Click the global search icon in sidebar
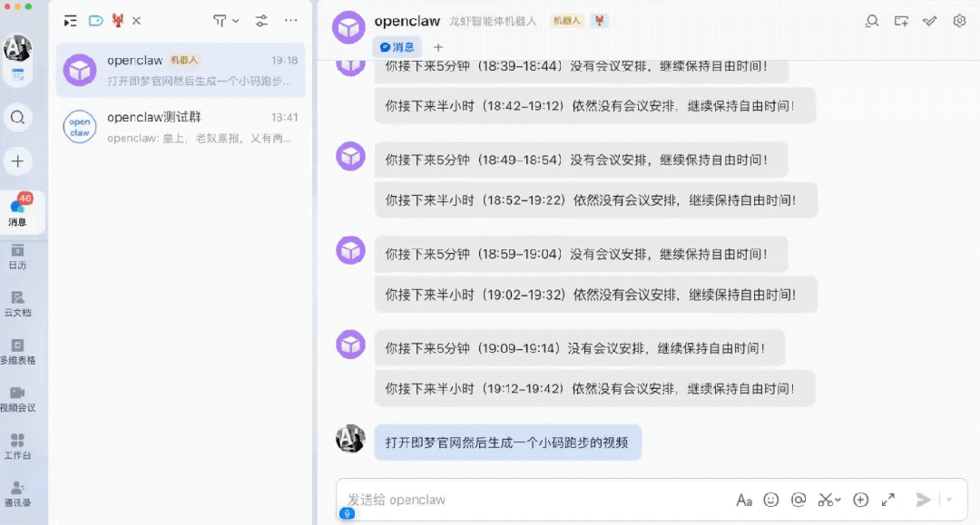Image resolution: width=980 pixels, height=525 pixels. pyautogui.click(x=17, y=117)
